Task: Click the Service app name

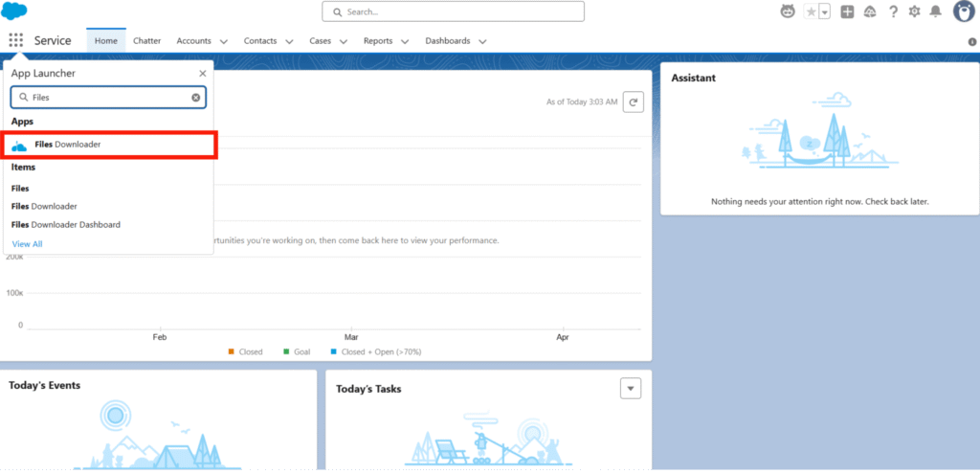Action: [x=53, y=40]
